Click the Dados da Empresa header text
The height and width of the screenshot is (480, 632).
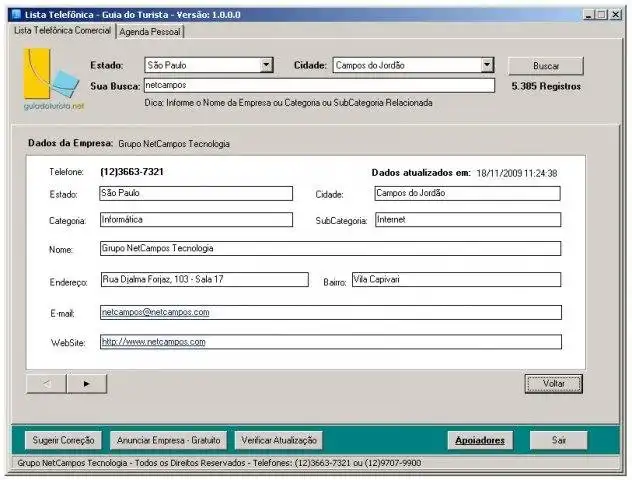pos(70,143)
